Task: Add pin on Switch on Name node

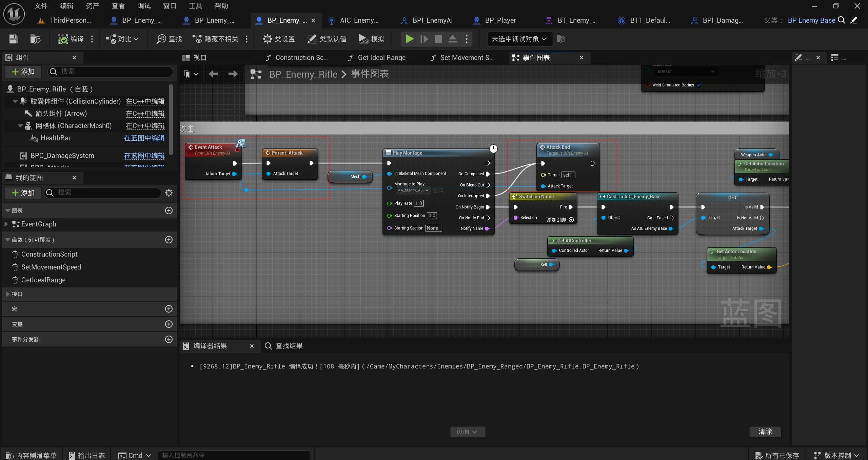Action: point(571,220)
